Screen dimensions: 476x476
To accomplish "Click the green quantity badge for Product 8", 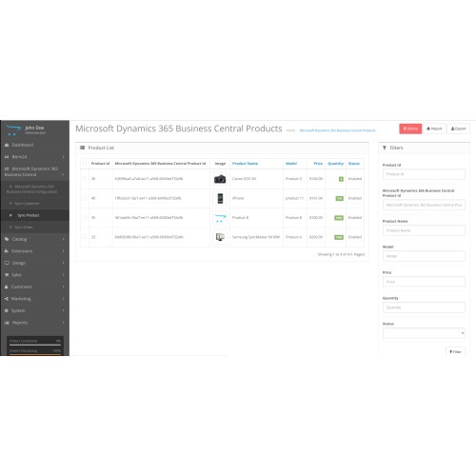I will coord(339,218).
